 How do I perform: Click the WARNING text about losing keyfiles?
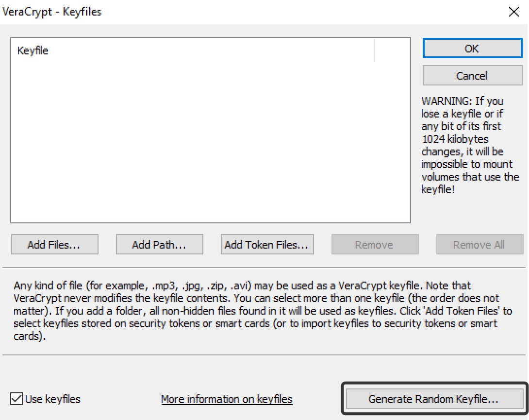pos(469,145)
